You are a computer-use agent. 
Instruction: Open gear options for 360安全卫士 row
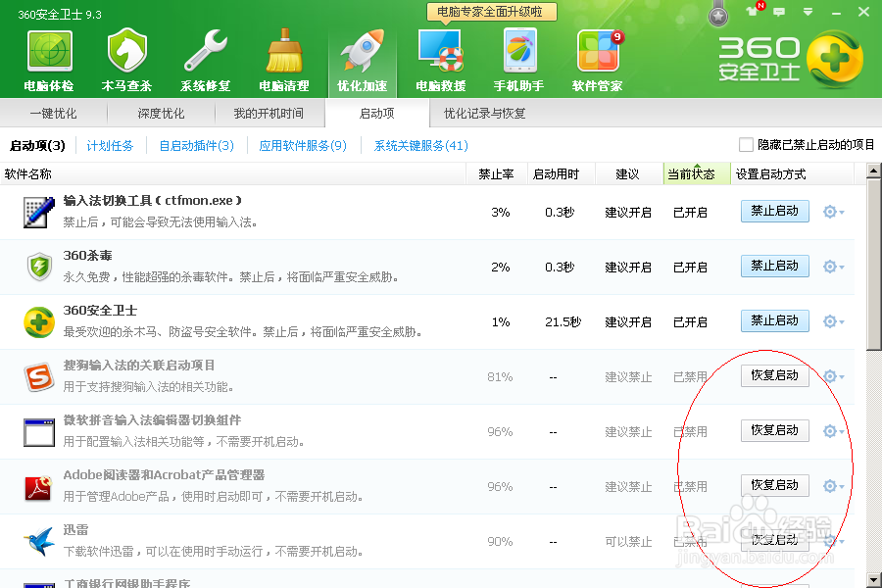[x=834, y=321]
